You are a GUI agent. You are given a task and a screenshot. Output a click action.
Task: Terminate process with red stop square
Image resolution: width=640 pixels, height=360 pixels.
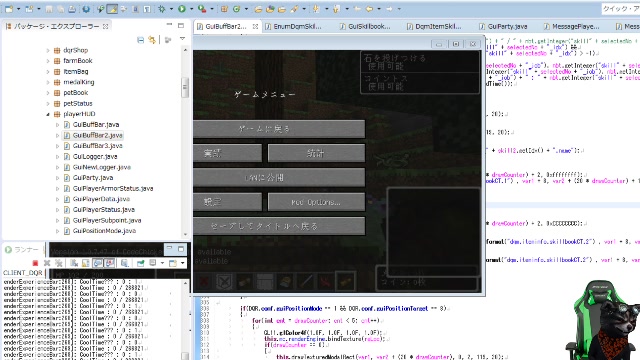click(x=35, y=263)
